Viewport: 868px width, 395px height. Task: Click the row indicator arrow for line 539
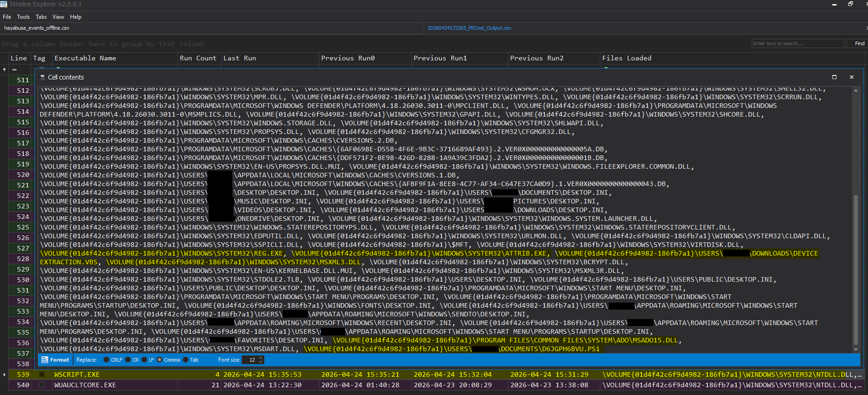(x=4, y=374)
